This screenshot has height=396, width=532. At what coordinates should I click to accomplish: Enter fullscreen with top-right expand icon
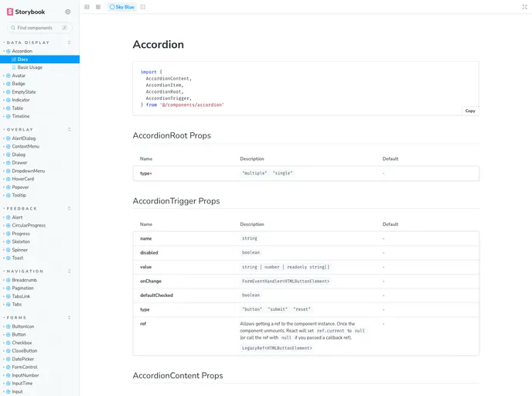point(524,7)
